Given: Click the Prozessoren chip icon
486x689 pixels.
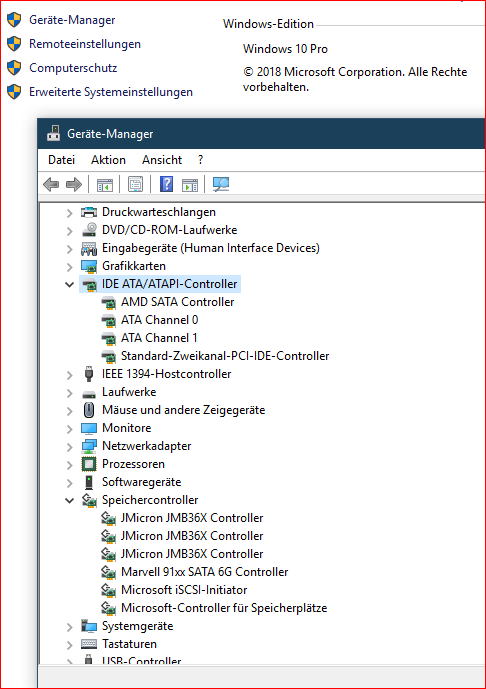Looking at the screenshot, I should [89, 464].
